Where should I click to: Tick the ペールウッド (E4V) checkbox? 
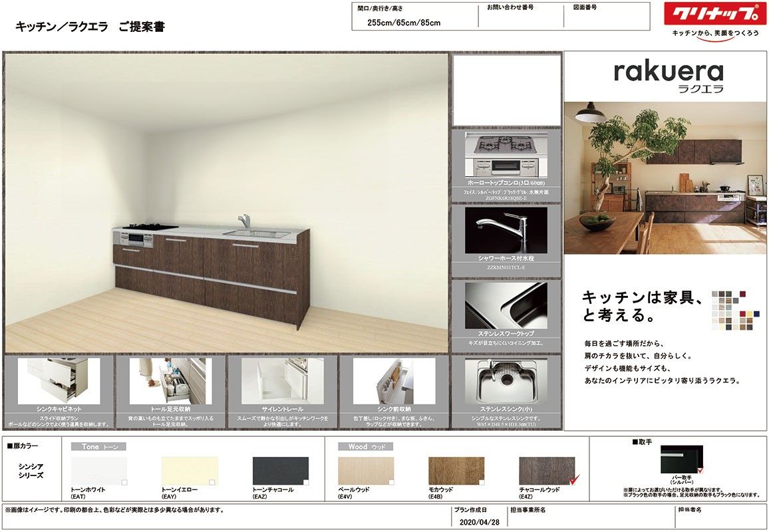[392, 482]
